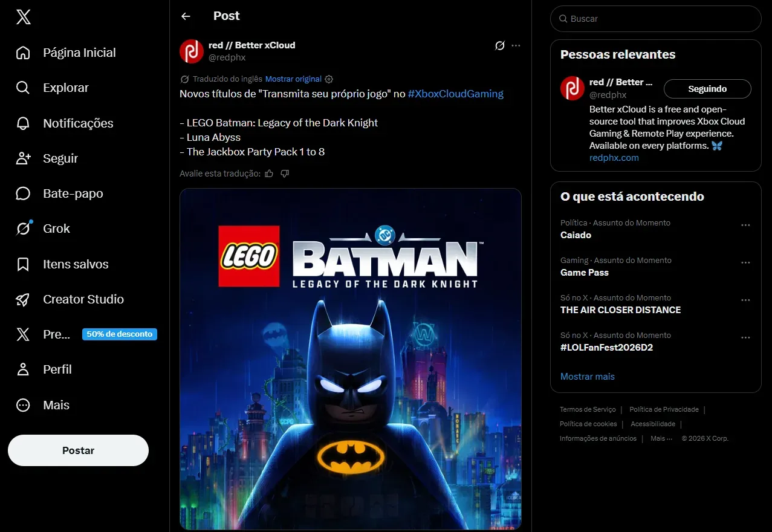Viewport: 772px width, 532px height.
Task: Open Acessibilidade footer link
Action: tap(653, 424)
